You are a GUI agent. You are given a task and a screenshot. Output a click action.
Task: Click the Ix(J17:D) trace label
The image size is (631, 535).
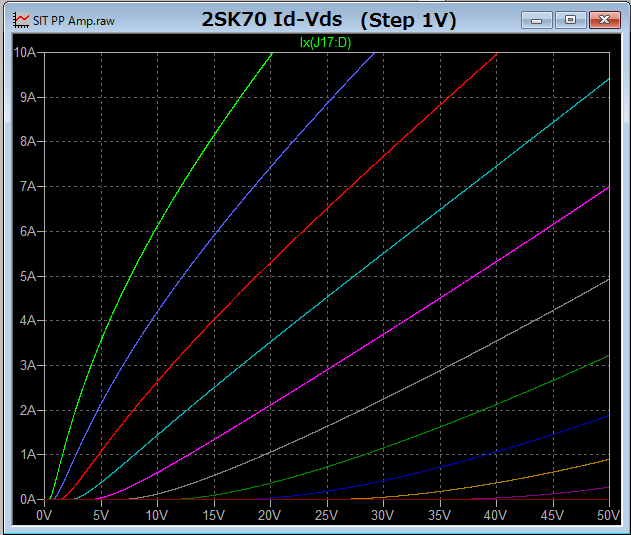(326, 42)
